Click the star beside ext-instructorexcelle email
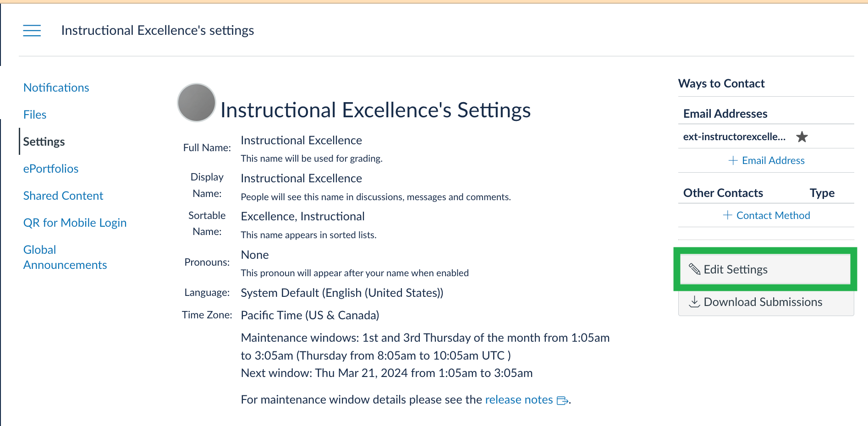Screen dimensions: 868x426 [x=802, y=137]
